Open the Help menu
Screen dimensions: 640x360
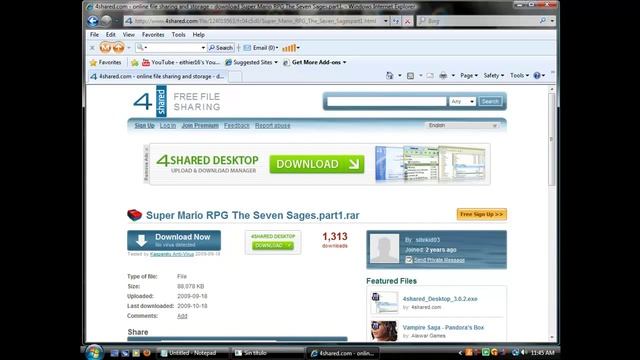(198, 35)
